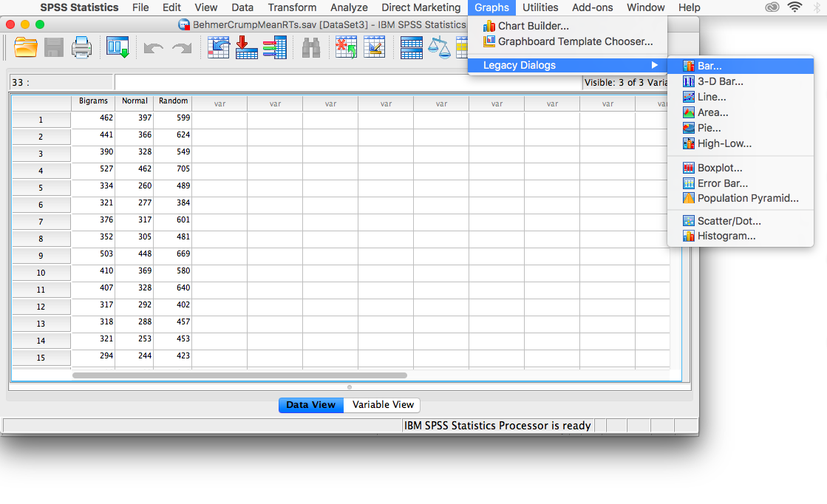The image size is (827, 504).
Task: Click the Go to Case icon
Action: pos(218,47)
